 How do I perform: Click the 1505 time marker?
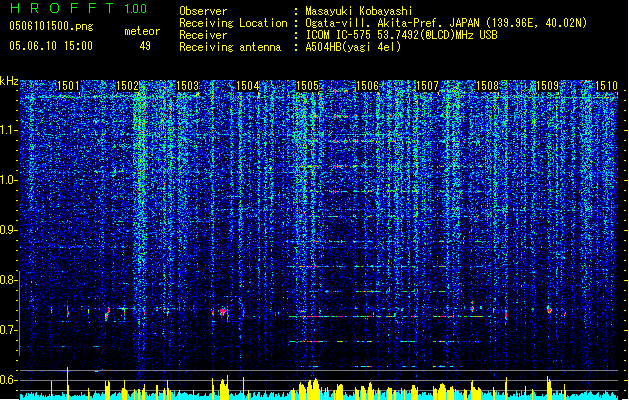point(307,86)
